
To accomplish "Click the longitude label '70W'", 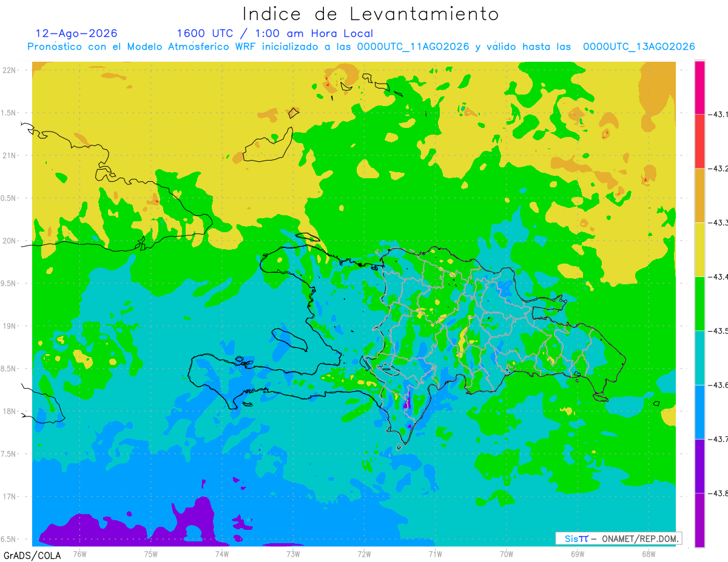I will pos(507,554).
